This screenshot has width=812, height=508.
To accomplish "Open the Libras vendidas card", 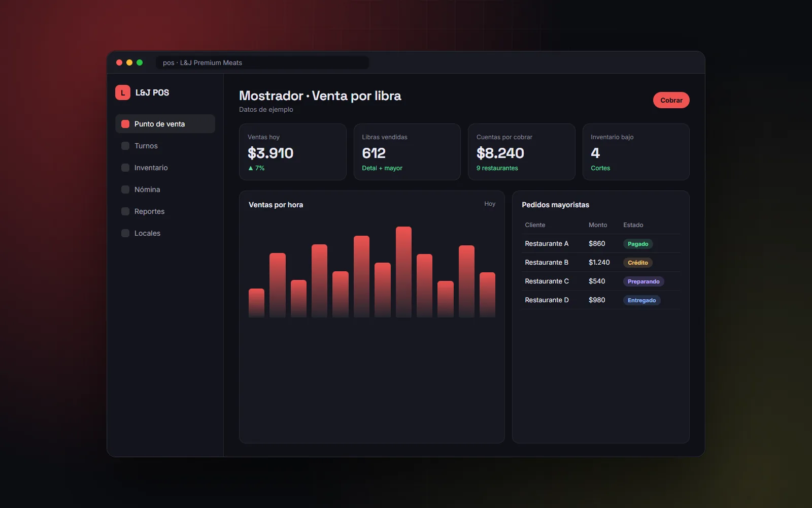I will (407, 152).
